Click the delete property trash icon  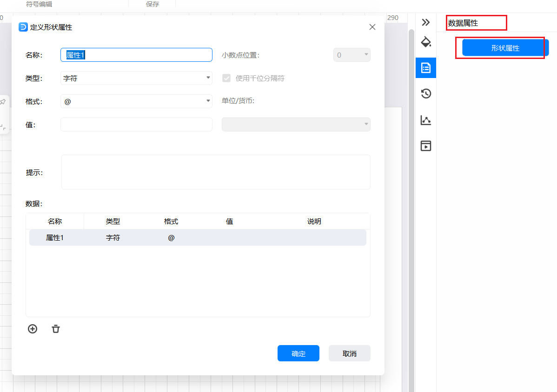[56, 329]
